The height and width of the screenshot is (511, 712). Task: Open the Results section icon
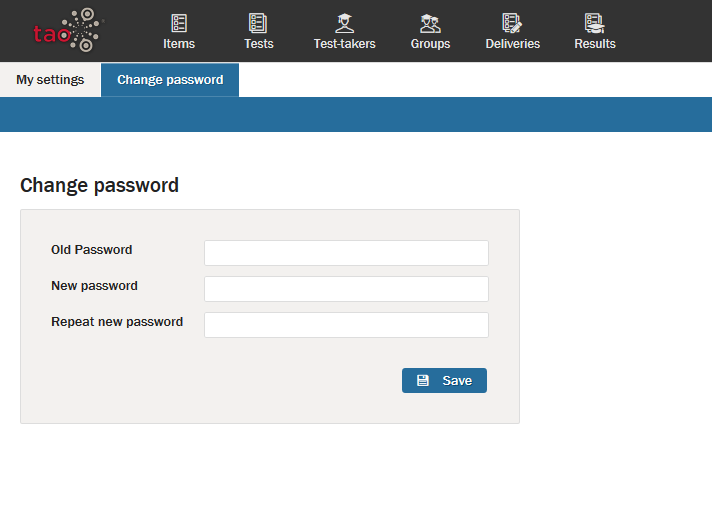594,23
